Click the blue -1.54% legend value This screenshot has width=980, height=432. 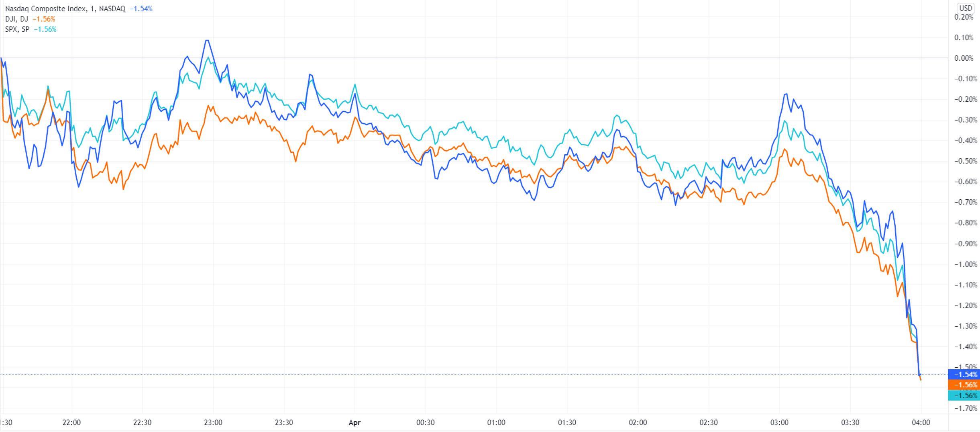[141, 8]
